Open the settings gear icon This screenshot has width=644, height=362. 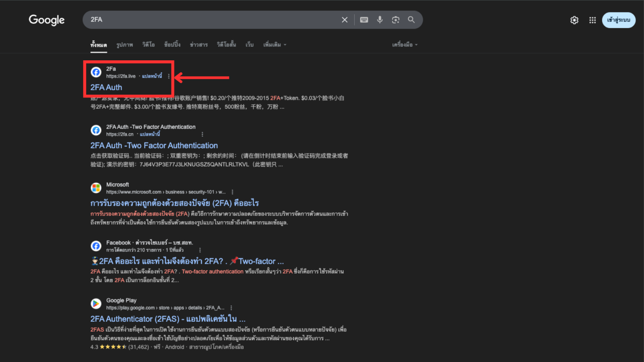pos(574,20)
